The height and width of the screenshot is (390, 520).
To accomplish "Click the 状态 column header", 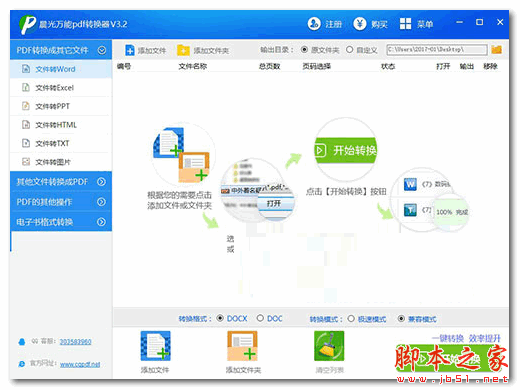I will 388,66.
